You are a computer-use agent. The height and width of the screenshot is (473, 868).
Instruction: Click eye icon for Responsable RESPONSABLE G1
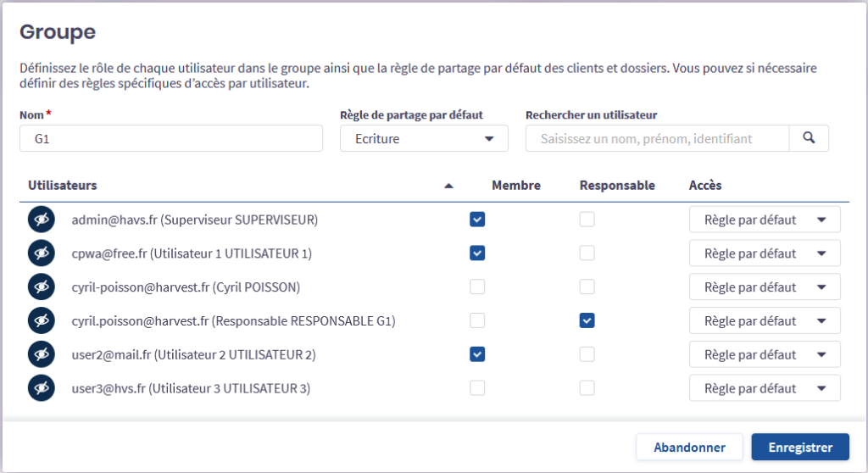point(40,320)
